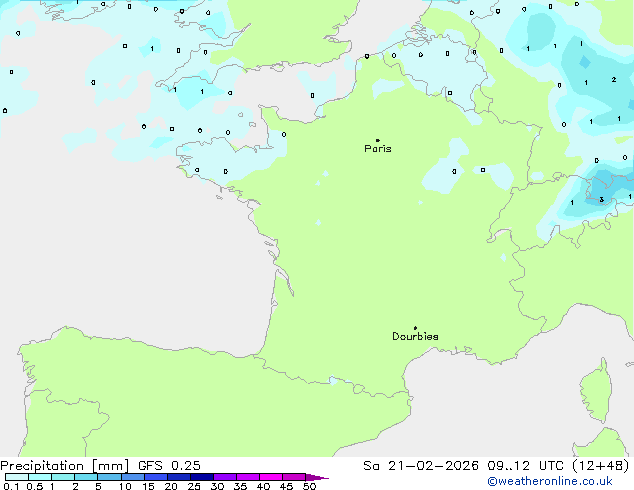The image size is (634, 490).
Task: Click the '(12+48)' forecast offset text
Action: (601, 466)
